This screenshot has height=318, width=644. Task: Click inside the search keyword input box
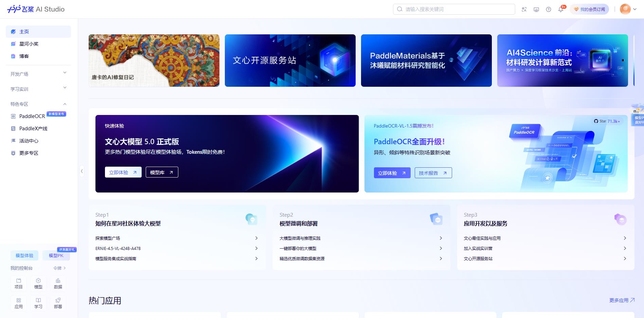coord(453,9)
